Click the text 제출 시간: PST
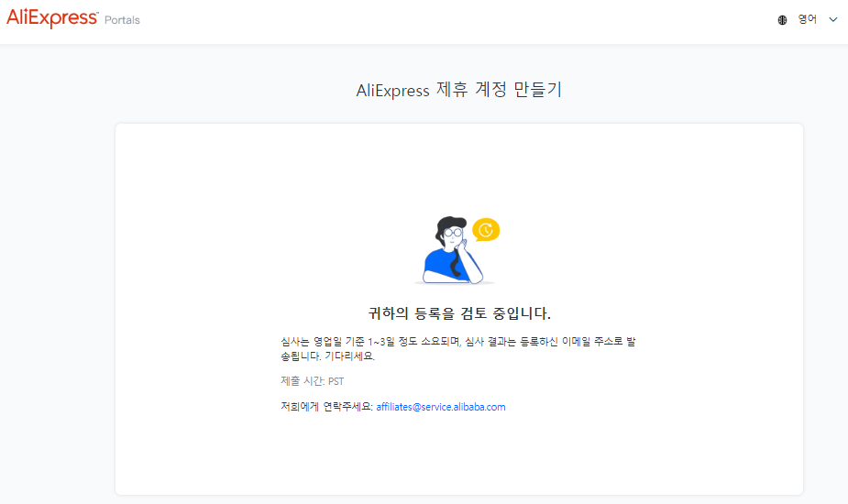 click(x=312, y=381)
